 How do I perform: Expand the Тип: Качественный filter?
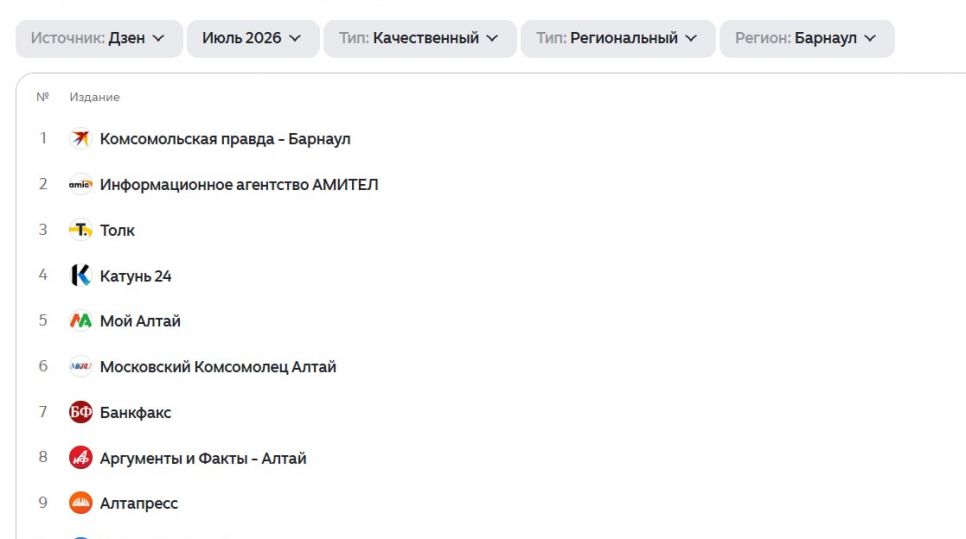click(420, 38)
